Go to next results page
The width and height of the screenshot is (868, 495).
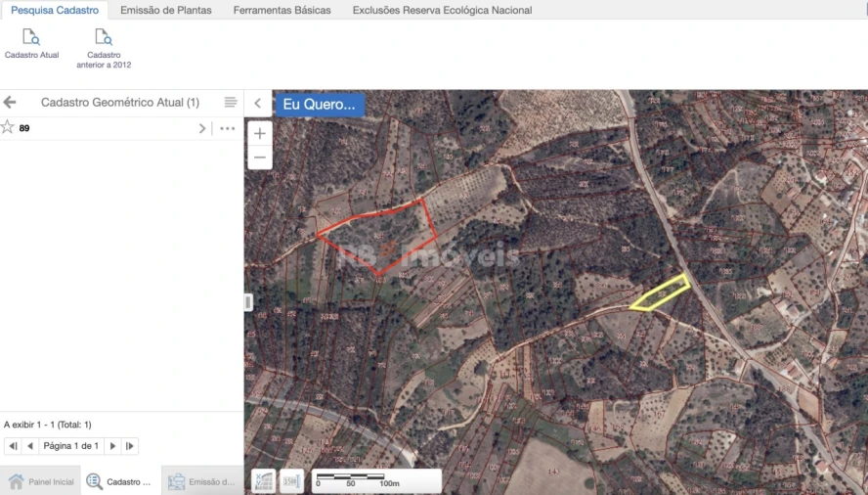[x=112, y=446]
